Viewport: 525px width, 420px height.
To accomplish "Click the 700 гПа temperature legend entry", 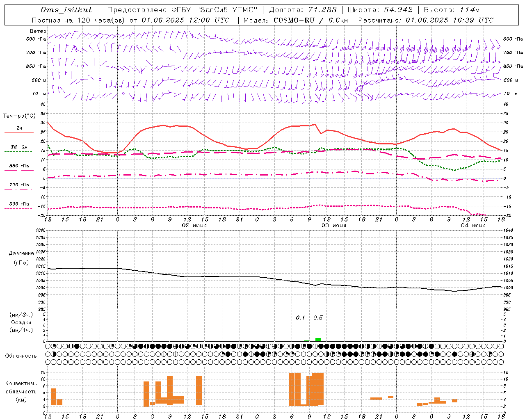I will pos(19,185).
